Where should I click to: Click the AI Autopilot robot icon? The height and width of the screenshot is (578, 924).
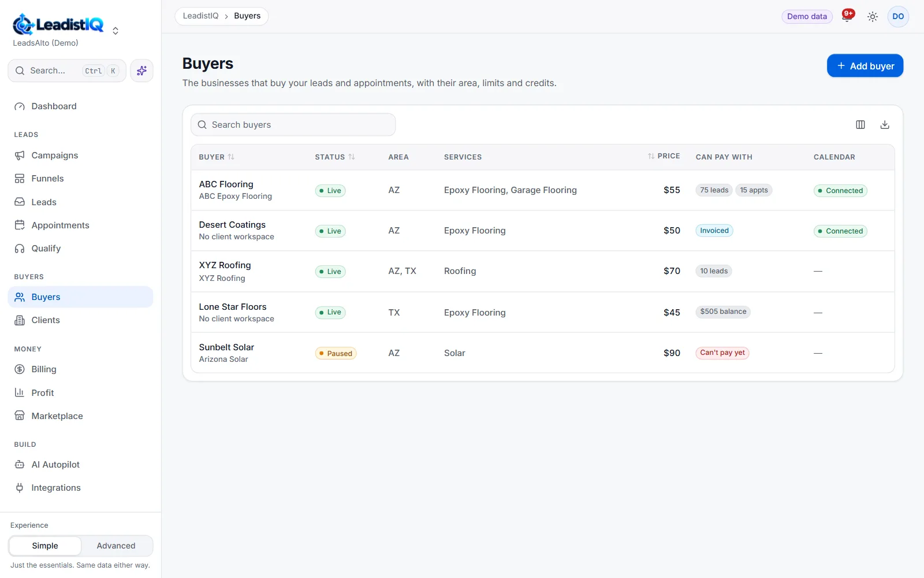pos(20,465)
